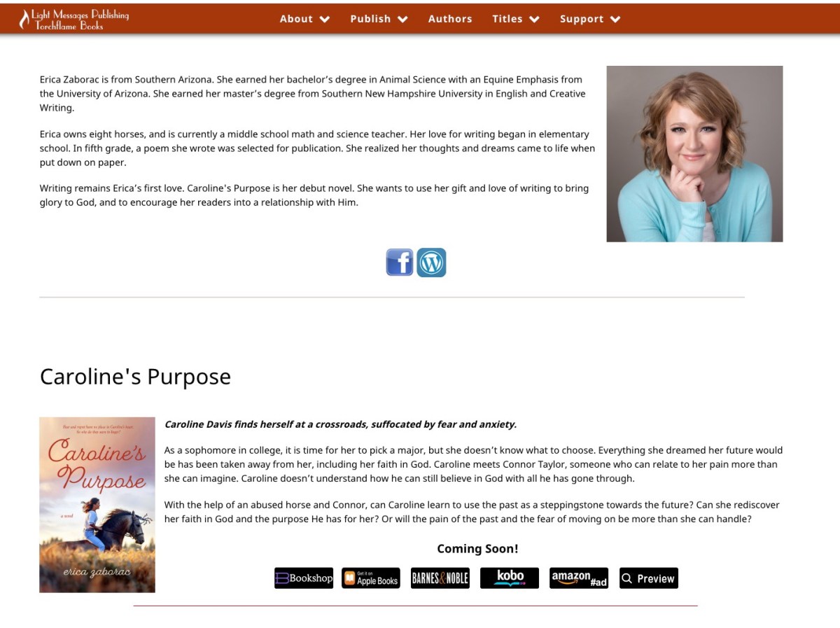Expand the Publish menu chevron
Screen dimensions: 840x628
(402, 19)
